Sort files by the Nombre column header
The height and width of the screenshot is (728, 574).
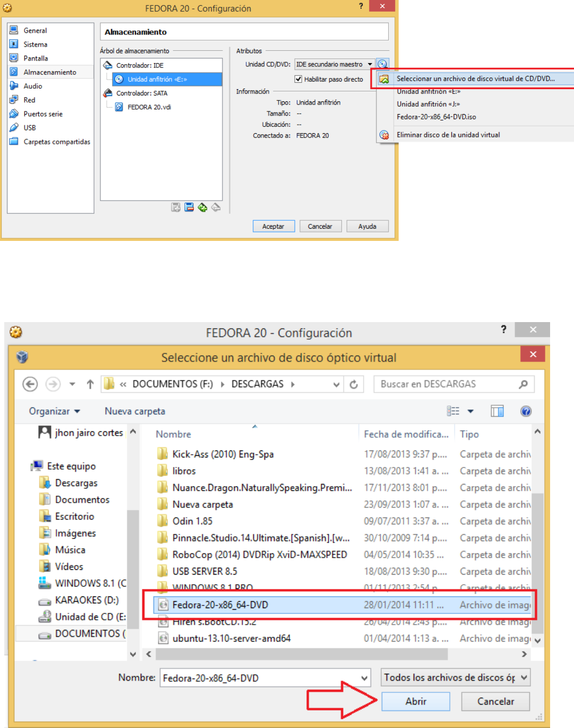click(x=173, y=434)
